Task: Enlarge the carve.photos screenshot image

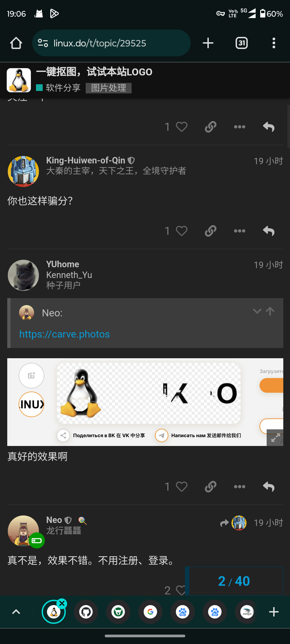Action: [x=275, y=438]
